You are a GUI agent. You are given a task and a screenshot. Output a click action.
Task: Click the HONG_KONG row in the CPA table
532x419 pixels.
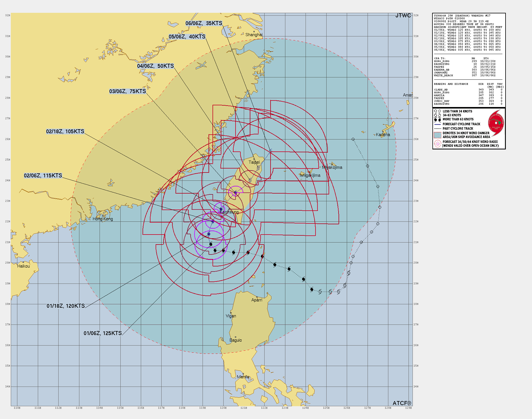coord(465,61)
